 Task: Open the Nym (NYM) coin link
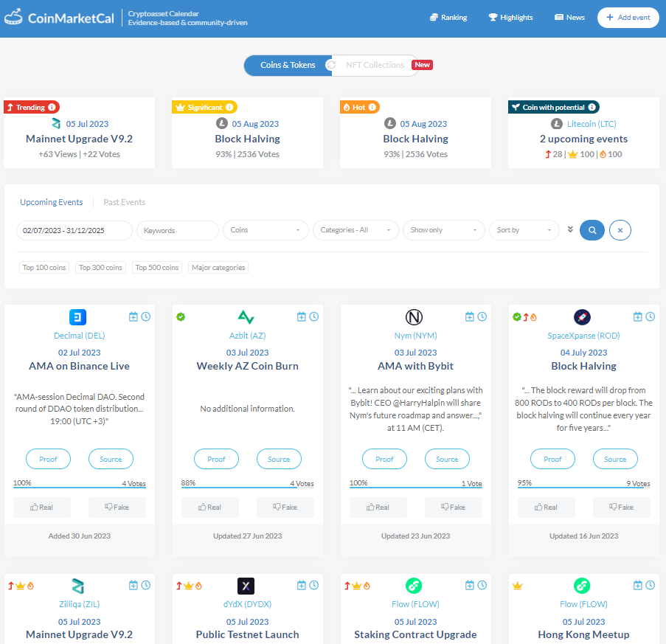[415, 336]
